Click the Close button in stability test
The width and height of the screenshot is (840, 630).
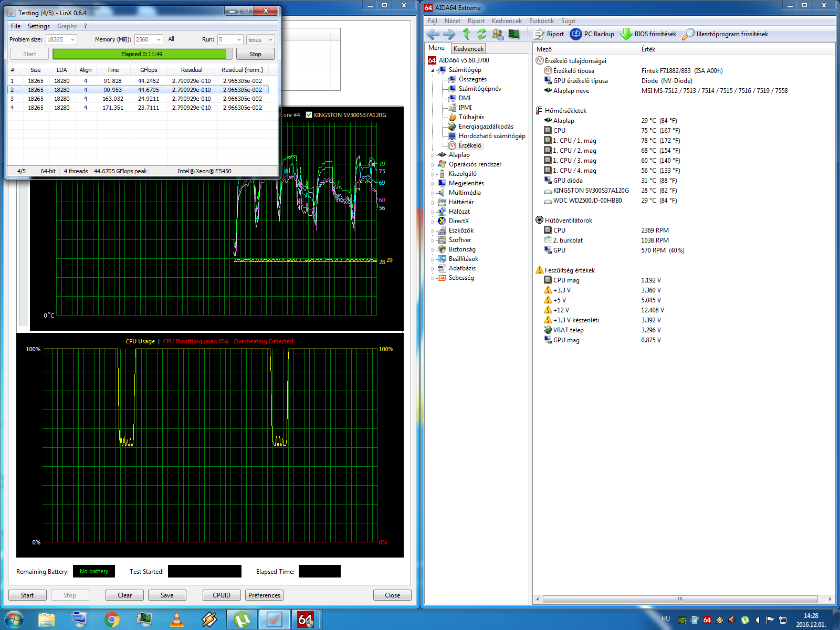(392, 595)
